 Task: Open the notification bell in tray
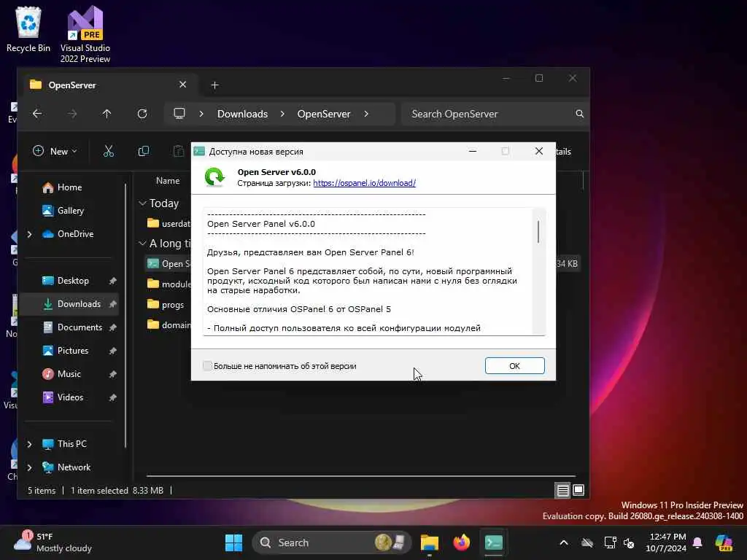coord(697,542)
